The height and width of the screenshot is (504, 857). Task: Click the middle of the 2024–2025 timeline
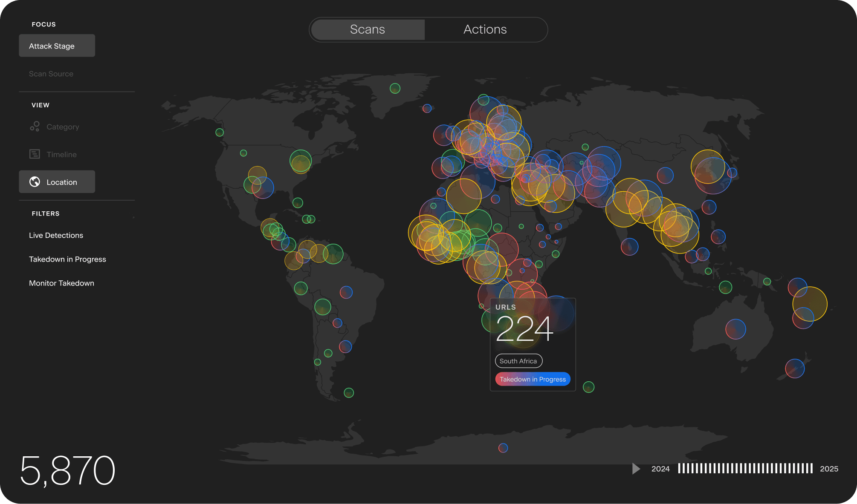coord(745,469)
